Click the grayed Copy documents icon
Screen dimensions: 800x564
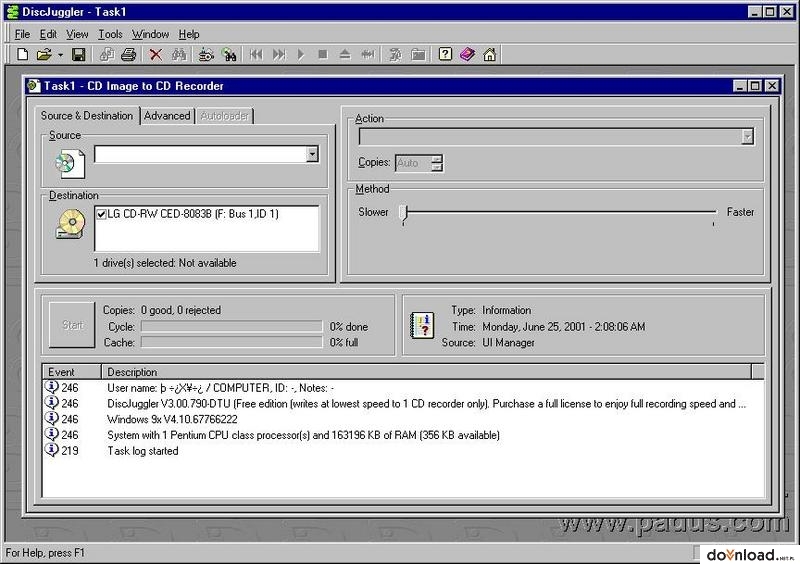click(107, 54)
